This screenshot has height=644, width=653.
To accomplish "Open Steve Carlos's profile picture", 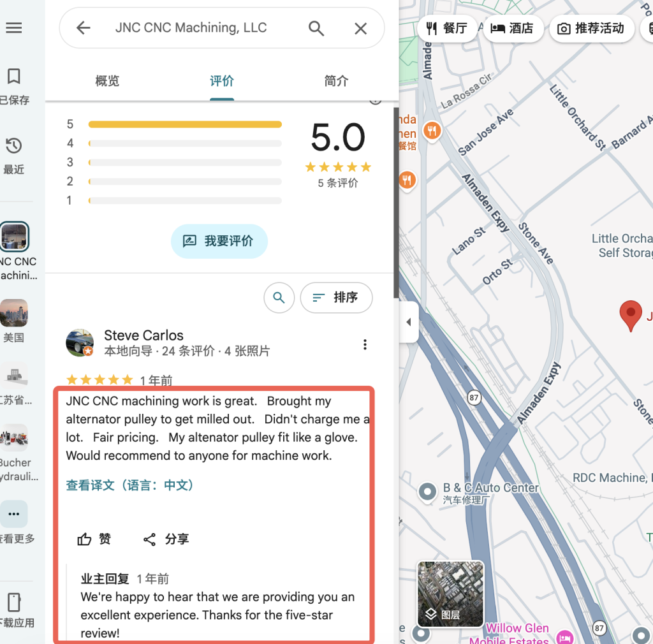I will point(80,343).
